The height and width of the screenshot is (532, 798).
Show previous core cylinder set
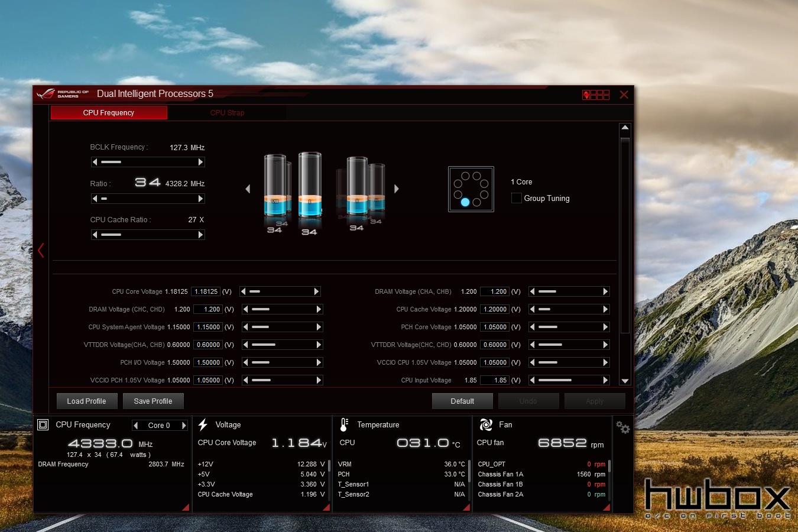click(x=248, y=189)
